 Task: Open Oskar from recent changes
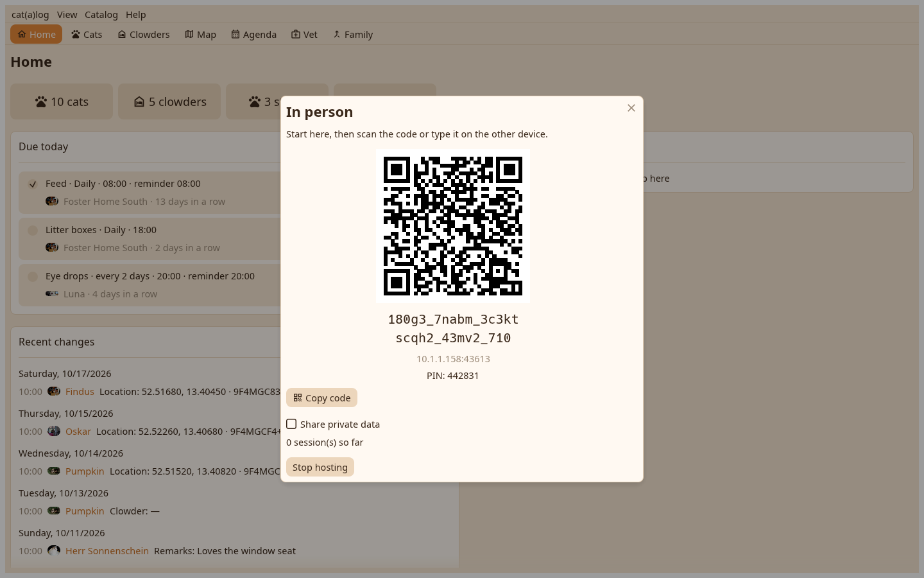78,431
